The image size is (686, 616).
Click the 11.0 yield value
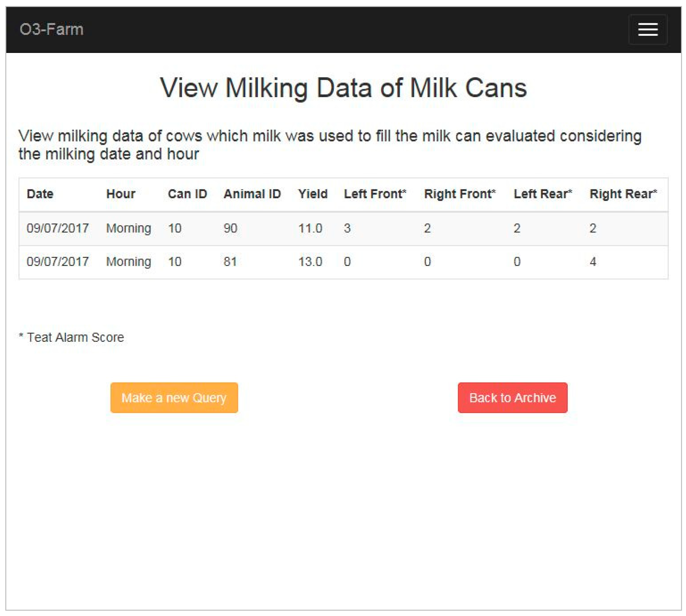310,228
